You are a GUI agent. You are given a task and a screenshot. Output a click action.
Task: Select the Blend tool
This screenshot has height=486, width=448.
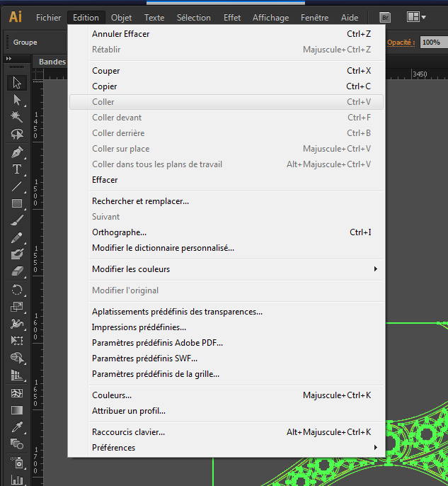(x=17, y=444)
